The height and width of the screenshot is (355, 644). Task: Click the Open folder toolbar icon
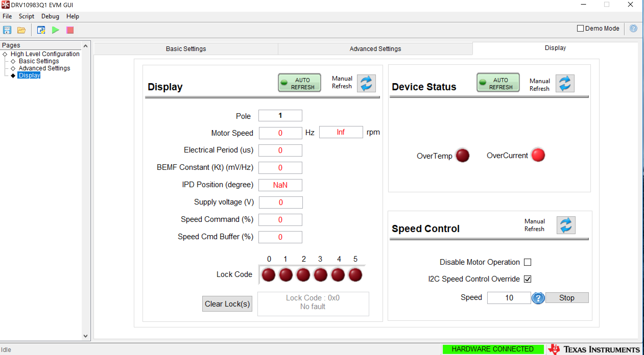21,30
